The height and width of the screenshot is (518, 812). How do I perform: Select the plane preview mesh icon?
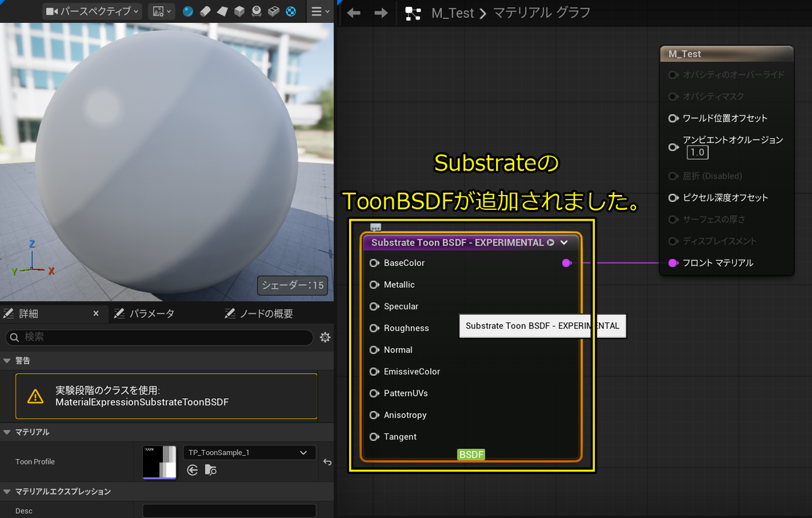(223, 12)
